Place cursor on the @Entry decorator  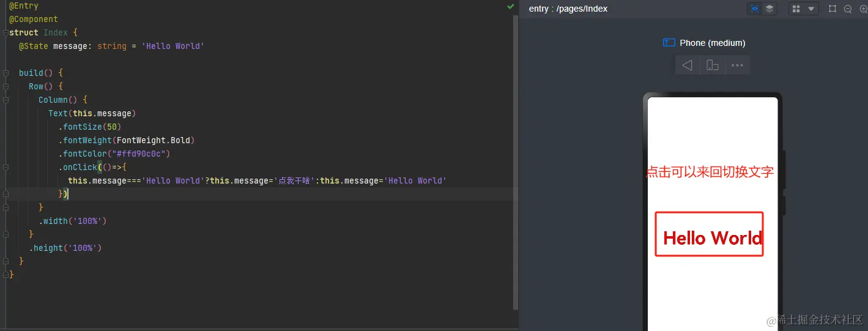(24, 6)
